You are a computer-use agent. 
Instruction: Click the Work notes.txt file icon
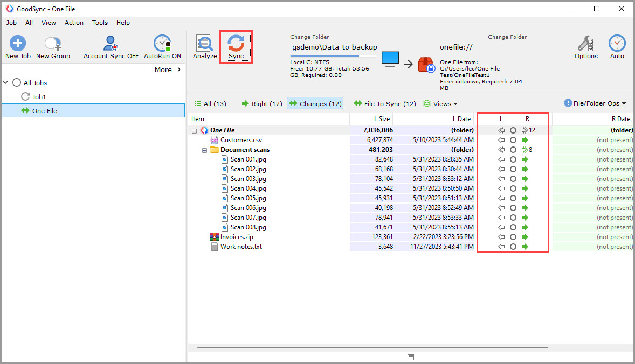coord(214,247)
